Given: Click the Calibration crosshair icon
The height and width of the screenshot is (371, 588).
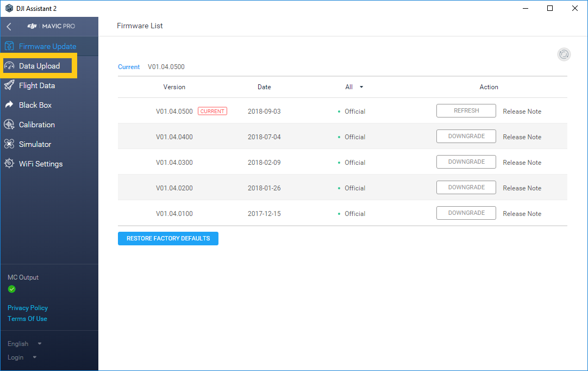Looking at the screenshot, I should tap(9, 124).
